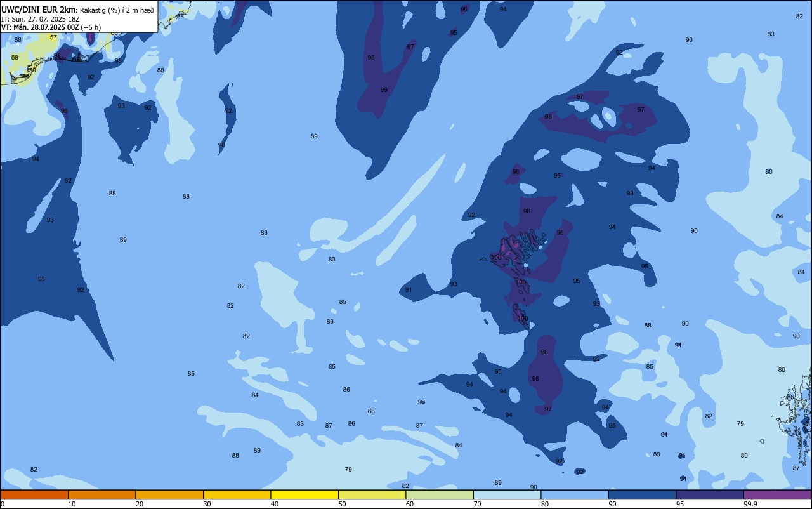Select the 'Rakastig (%) í 2 m hæð' label
The image size is (812, 509).
[116, 10]
